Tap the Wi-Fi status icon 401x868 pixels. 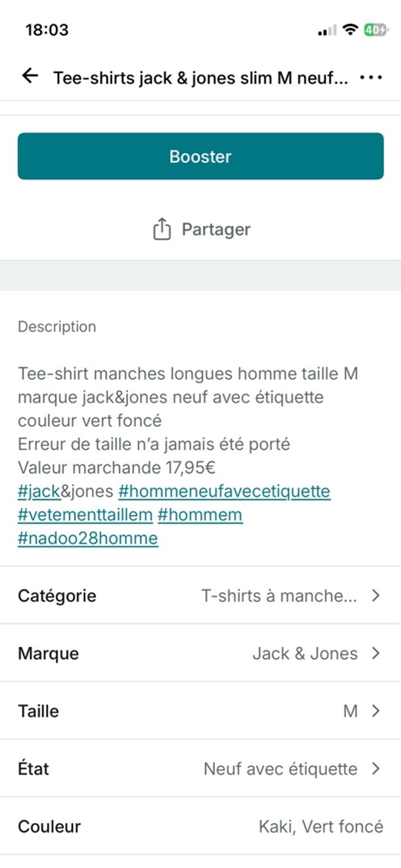click(x=349, y=30)
